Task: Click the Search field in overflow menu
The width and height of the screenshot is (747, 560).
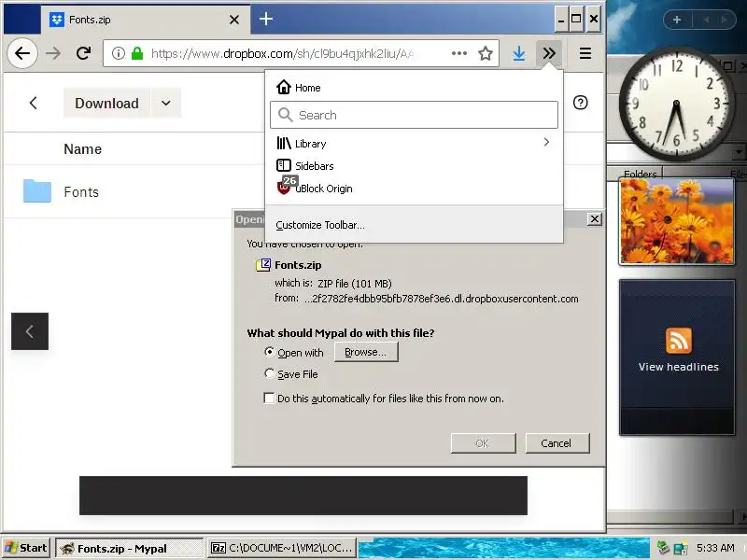Action: tap(414, 115)
